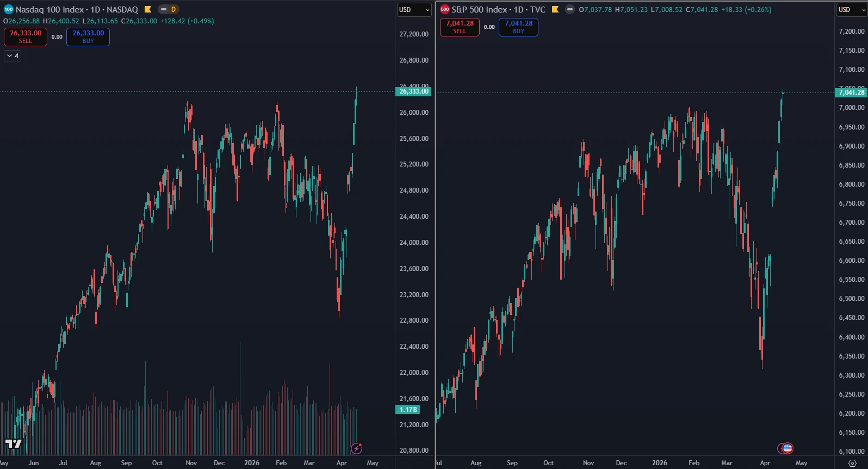Viewport: 868px width, 469px height.
Task: Click the TradingView logo watermark
Action: click(14, 444)
